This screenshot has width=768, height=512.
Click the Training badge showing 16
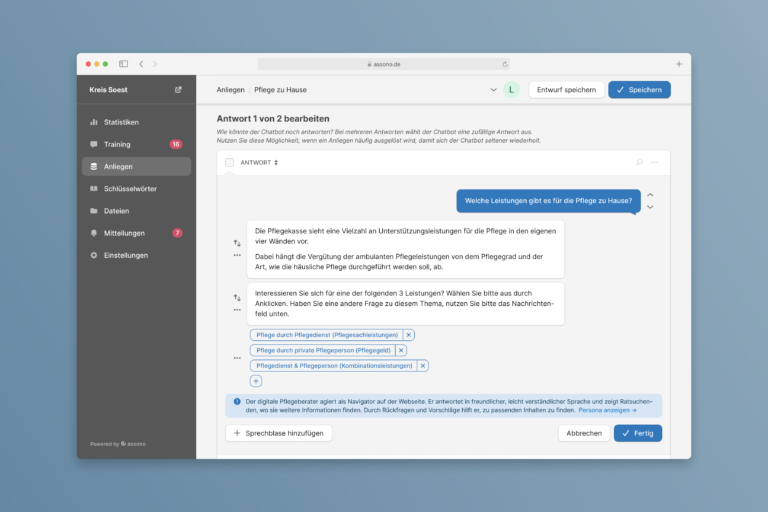pyautogui.click(x=176, y=144)
